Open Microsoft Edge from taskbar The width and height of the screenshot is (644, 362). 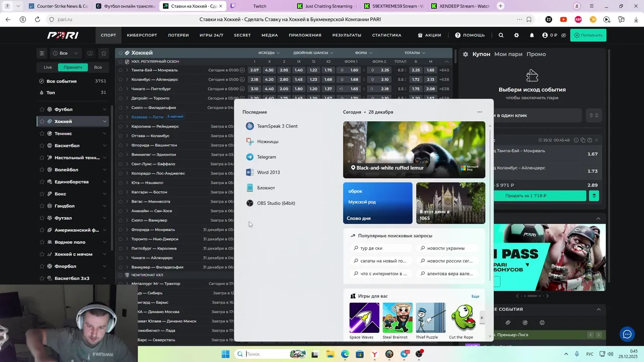click(x=345, y=354)
